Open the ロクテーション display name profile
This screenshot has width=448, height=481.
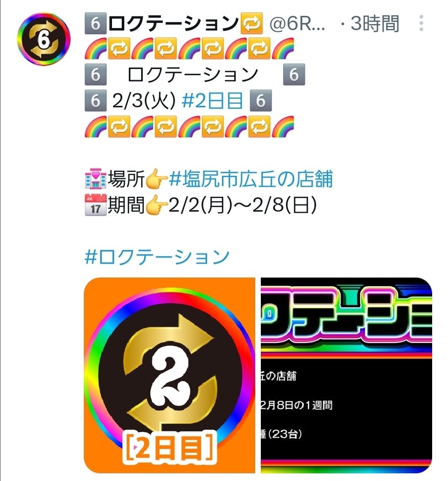coord(173,24)
